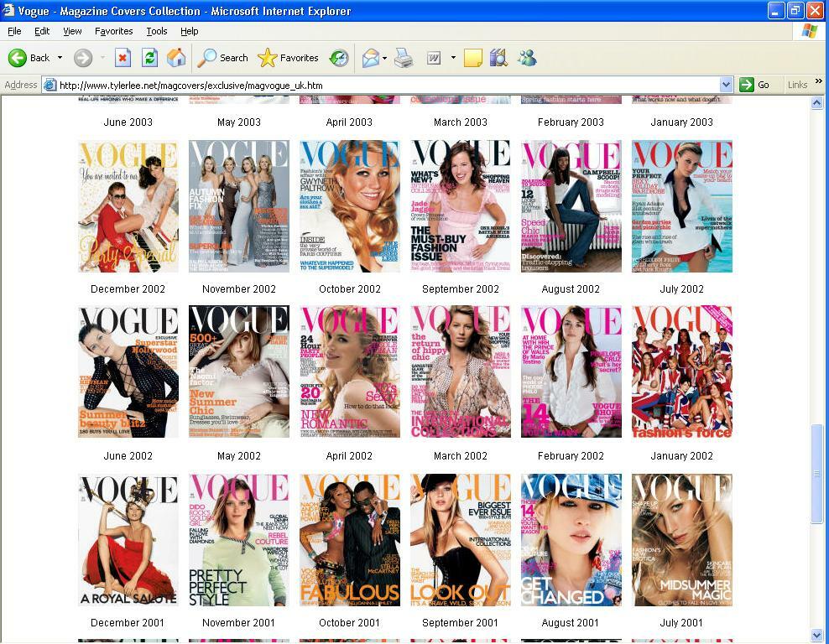Click the scrollbar down arrow

click(817, 634)
